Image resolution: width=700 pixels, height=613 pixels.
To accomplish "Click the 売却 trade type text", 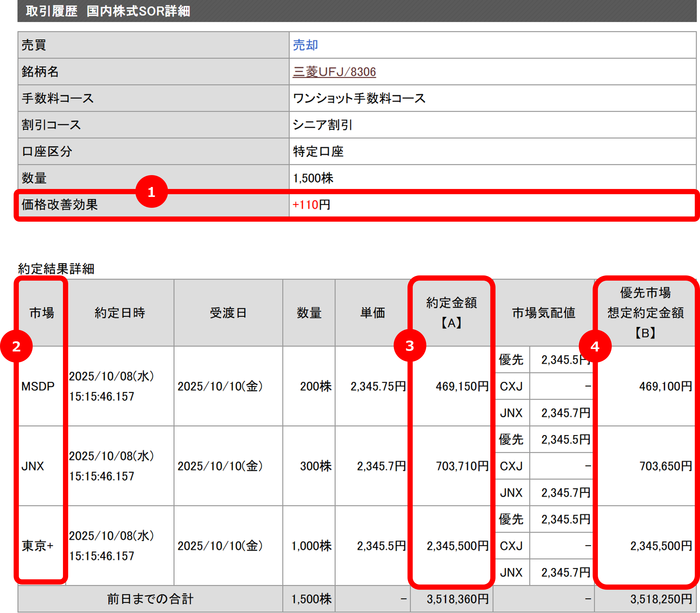I will (305, 45).
